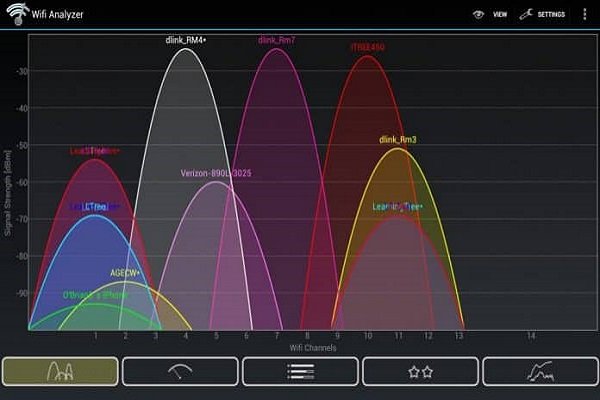Click the Wifi Analyzer app icon
The height and width of the screenshot is (400, 600).
pos(16,14)
